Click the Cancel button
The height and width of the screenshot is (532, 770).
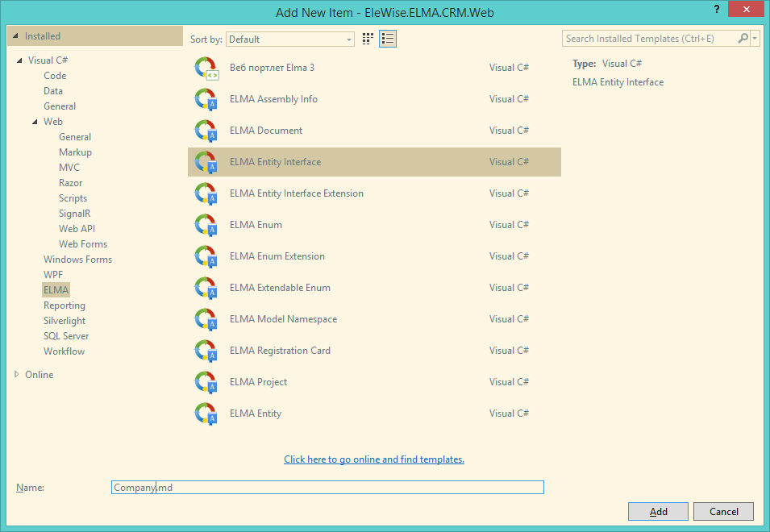723,511
